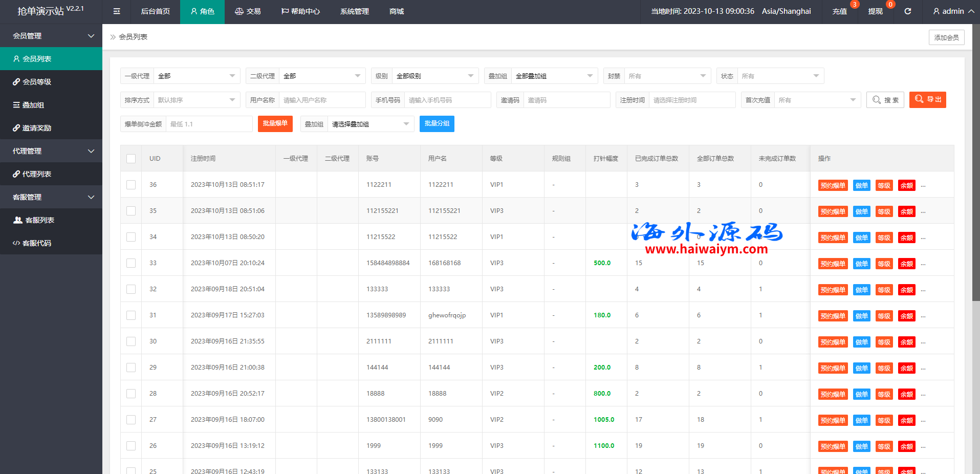Click the 手机号码 input field
The width and height of the screenshot is (980, 474).
[447, 100]
